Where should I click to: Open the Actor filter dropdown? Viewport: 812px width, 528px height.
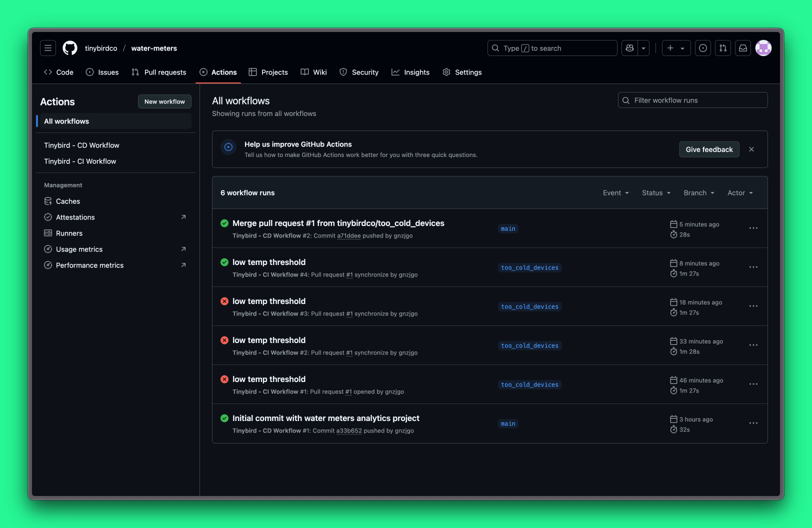coord(739,193)
